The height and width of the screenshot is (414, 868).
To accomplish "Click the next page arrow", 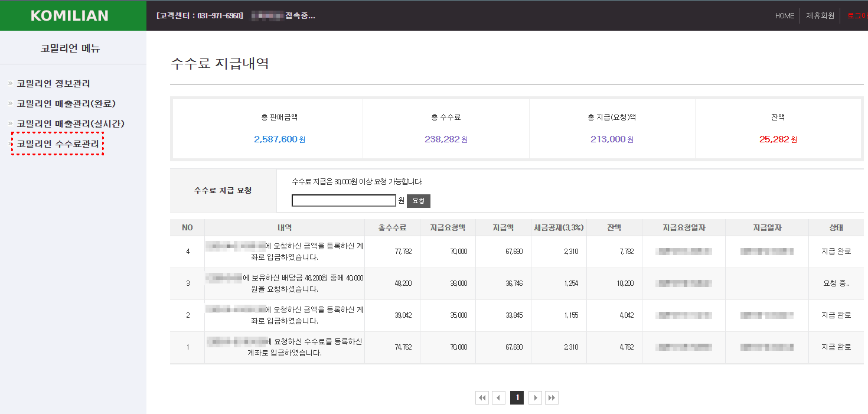I will tap(535, 398).
